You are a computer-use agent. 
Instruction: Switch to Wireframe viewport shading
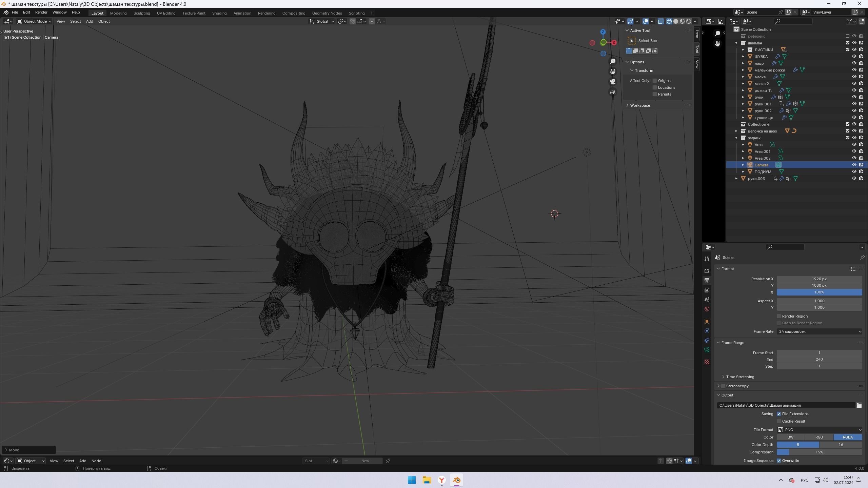[669, 21]
